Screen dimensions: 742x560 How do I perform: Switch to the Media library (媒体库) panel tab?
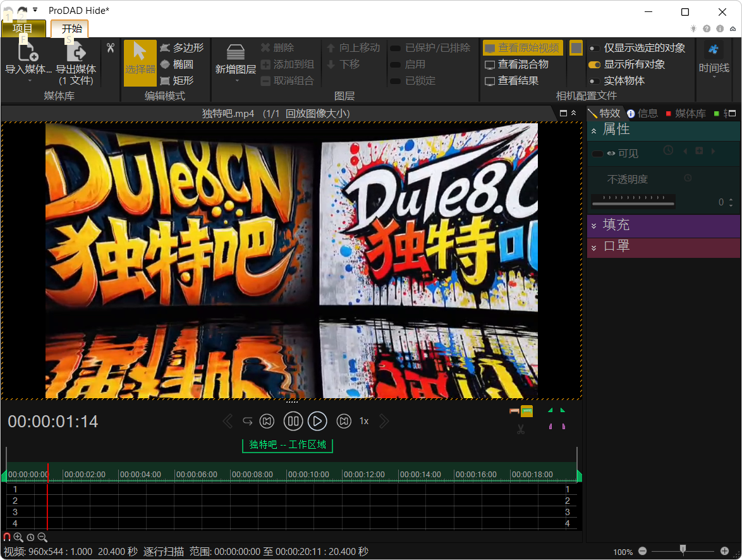(x=686, y=114)
